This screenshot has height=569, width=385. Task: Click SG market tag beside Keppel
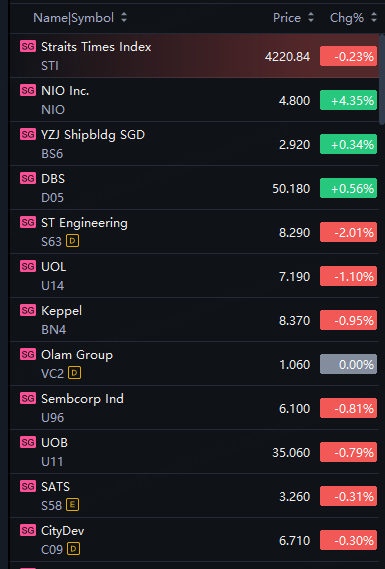pos(28,310)
